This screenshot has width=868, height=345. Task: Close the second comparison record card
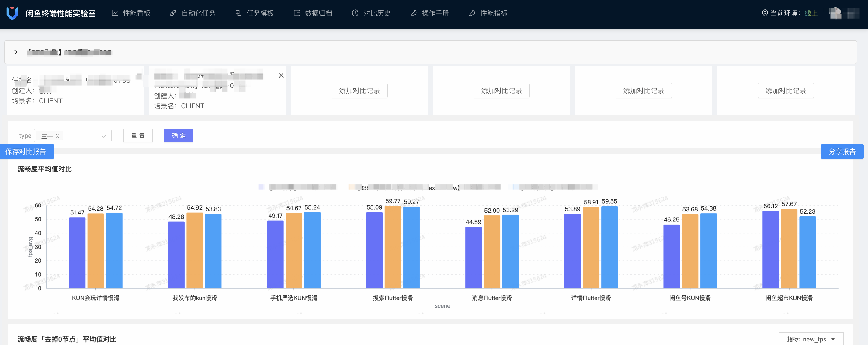point(281,75)
